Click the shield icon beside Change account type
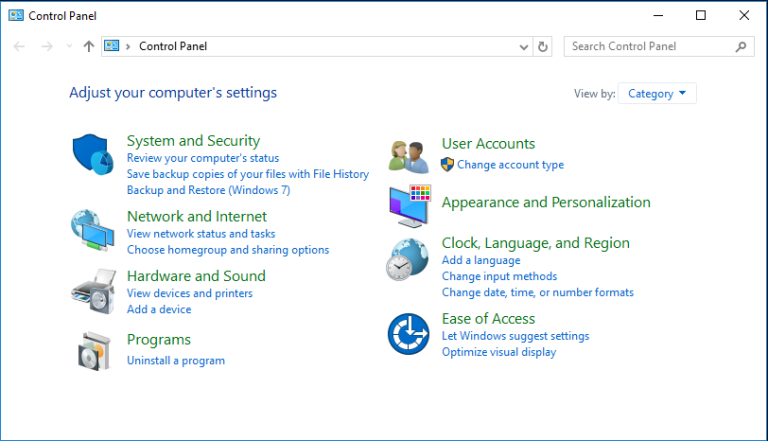 coord(447,165)
